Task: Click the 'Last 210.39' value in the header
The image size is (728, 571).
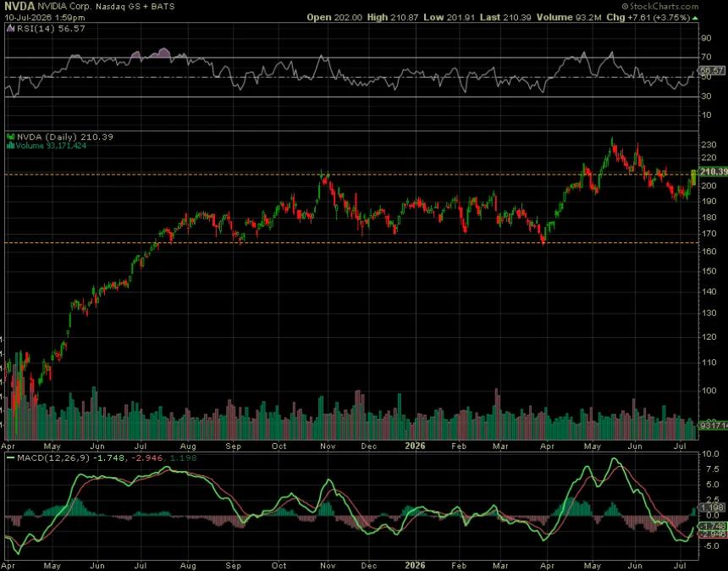Action: point(505,17)
